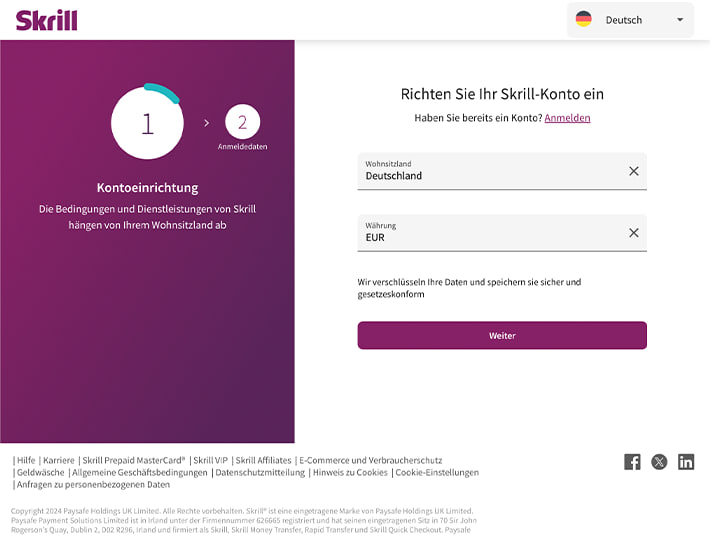Open Skrill's Facebook page icon
710x535 pixels.
pos(632,462)
